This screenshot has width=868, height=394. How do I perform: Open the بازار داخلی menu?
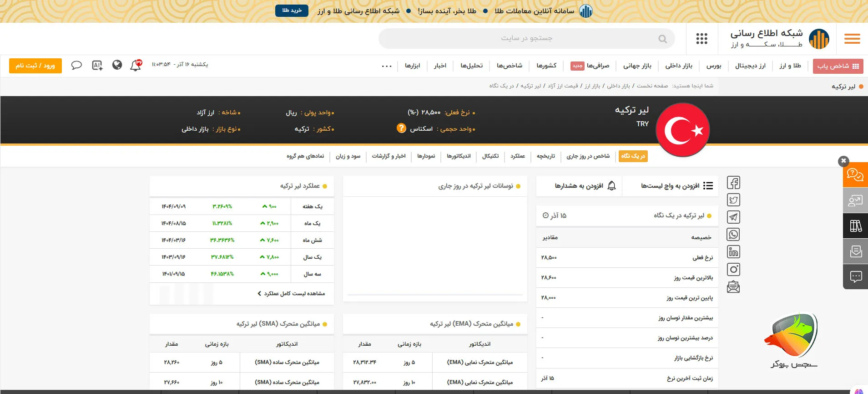pyautogui.click(x=679, y=66)
